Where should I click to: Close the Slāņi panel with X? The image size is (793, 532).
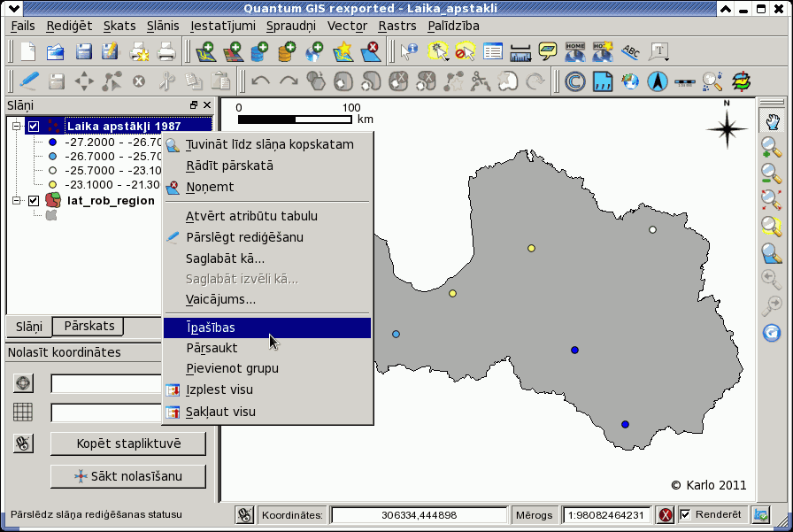(207, 104)
